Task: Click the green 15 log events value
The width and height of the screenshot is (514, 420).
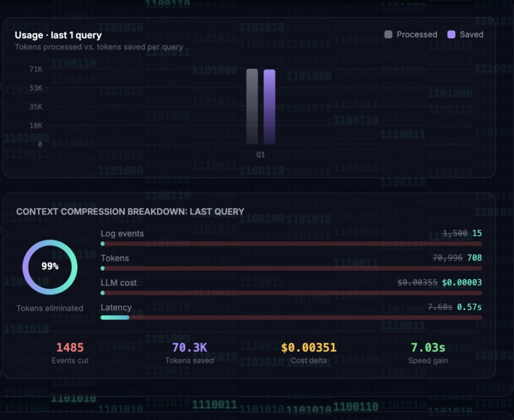Action: pos(477,233)
